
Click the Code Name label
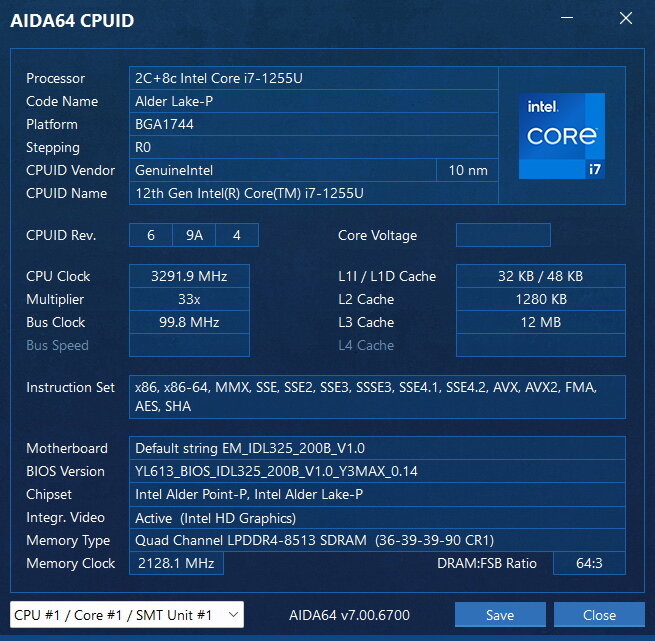click(x=62, y=101)
